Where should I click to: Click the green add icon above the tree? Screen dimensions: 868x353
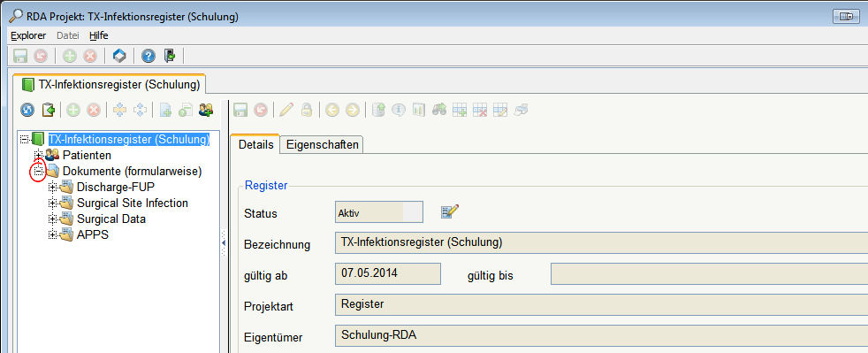[73, 111]
